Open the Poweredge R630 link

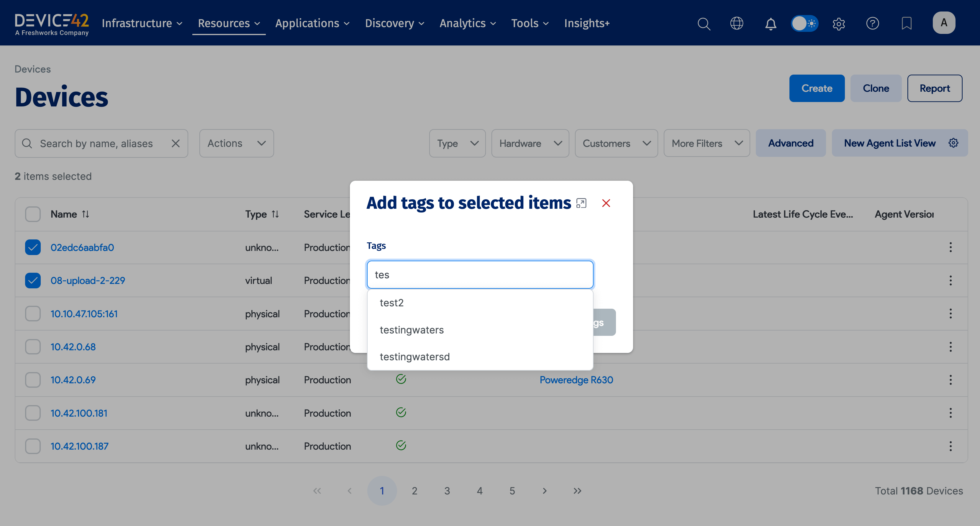[x=576, y=379]
